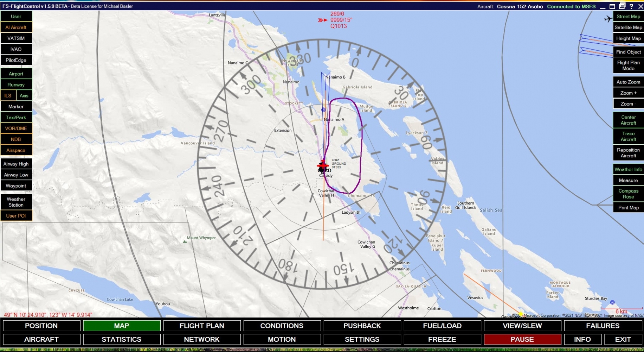Click the 'Ladysmith' map label

[351, 212]
